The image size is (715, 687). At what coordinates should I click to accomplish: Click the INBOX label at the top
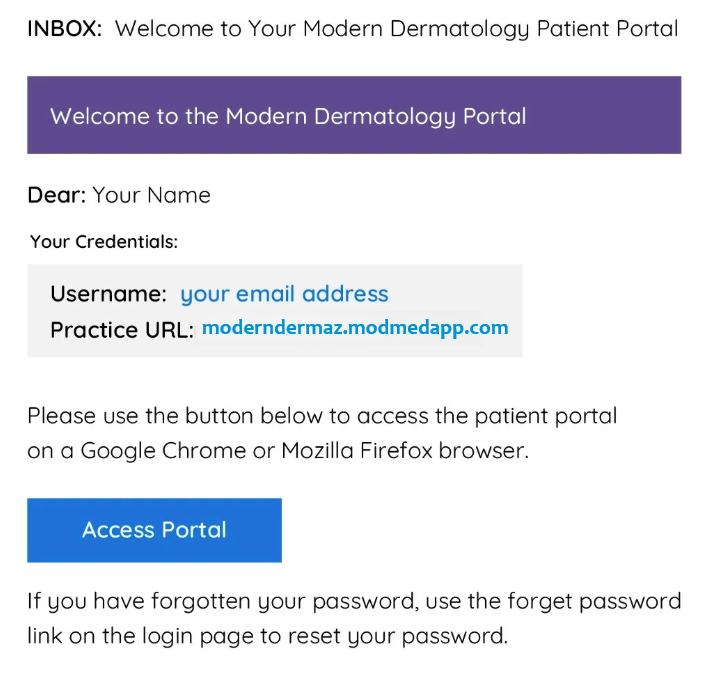tap(65, 28)
